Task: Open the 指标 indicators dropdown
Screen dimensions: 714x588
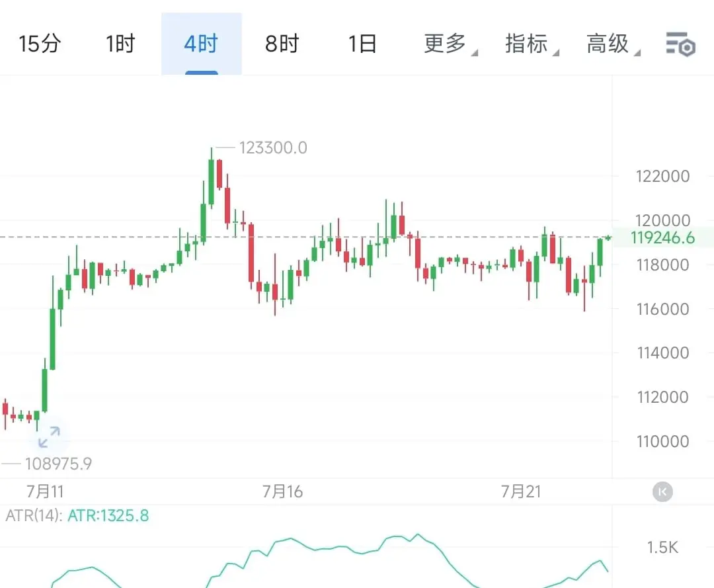Action: pyautogui.click(x=532, y=44)
